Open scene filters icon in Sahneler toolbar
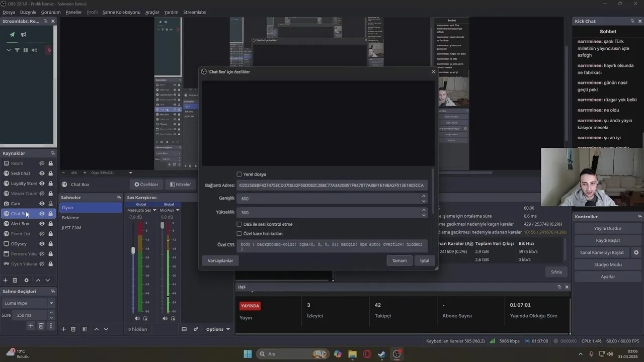This screenshot has width=644, height=362. [85, 329]
